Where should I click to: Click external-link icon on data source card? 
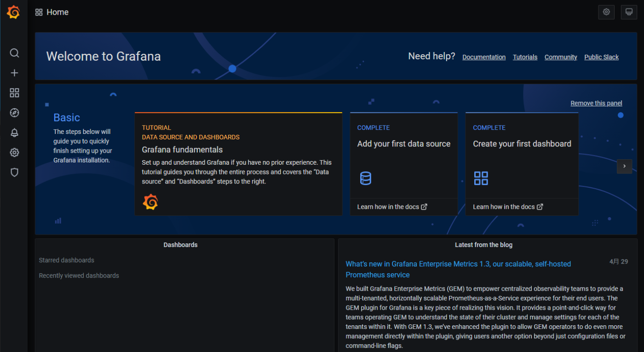tap(424, 207)
